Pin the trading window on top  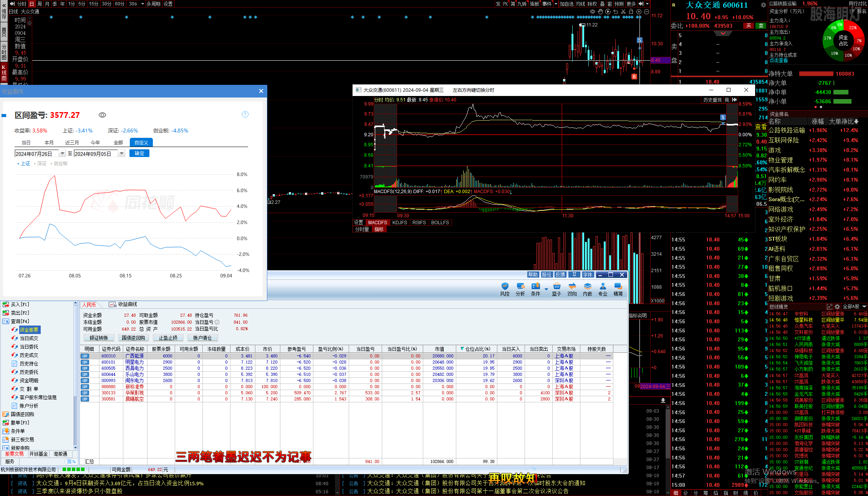point(574,274)
